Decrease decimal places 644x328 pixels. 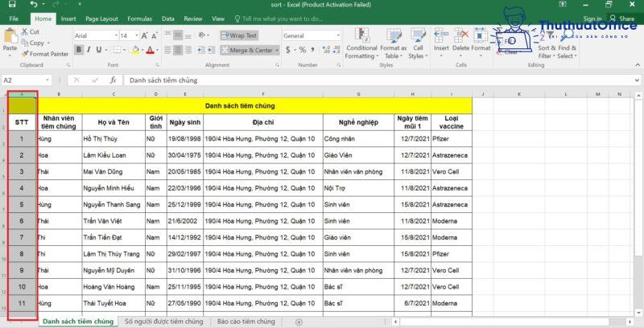pyautogui.click(x=336, y=50)
